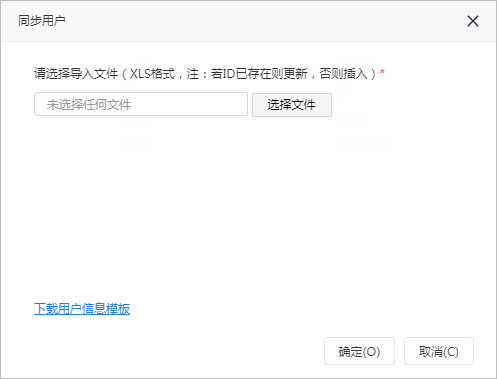Image resolution: width=497 pixels, height=379 pixels.
Task: Click the dialog header bar area
Action: pyautogui.click(x=248, y=21)
